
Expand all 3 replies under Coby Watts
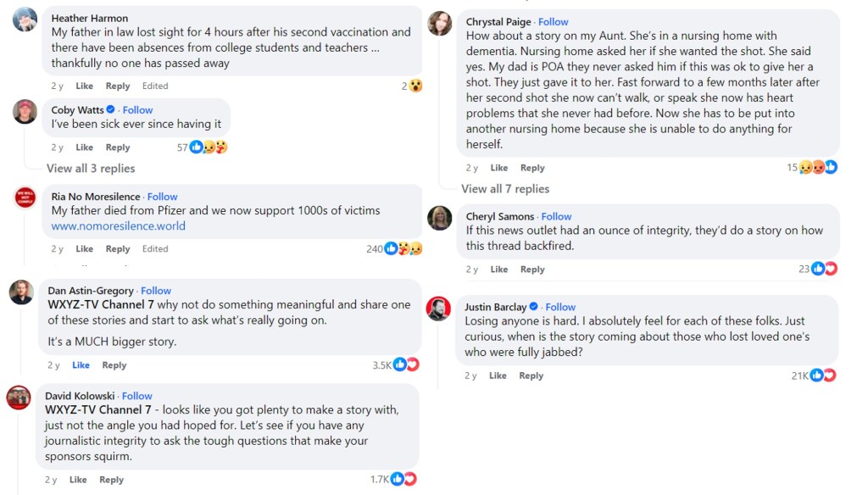(x=91, y=168)
